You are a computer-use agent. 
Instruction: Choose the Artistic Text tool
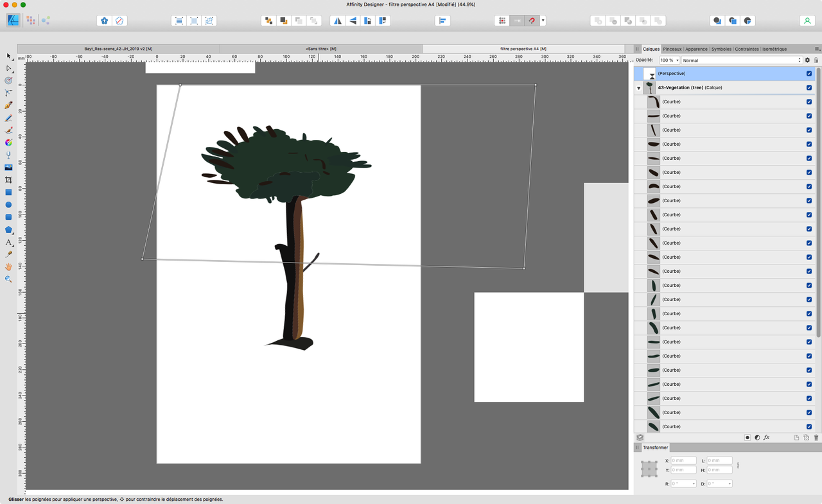(x=8, y=243)
